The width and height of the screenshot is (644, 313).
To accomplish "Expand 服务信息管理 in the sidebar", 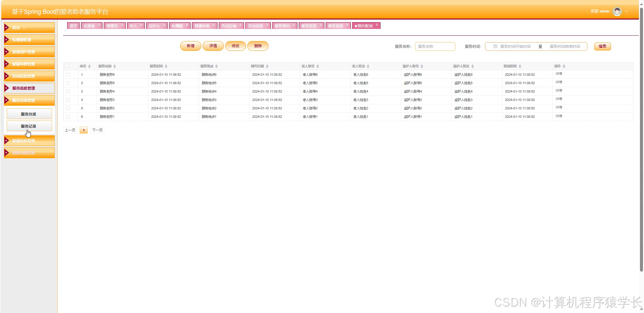I will pos(29,88).
